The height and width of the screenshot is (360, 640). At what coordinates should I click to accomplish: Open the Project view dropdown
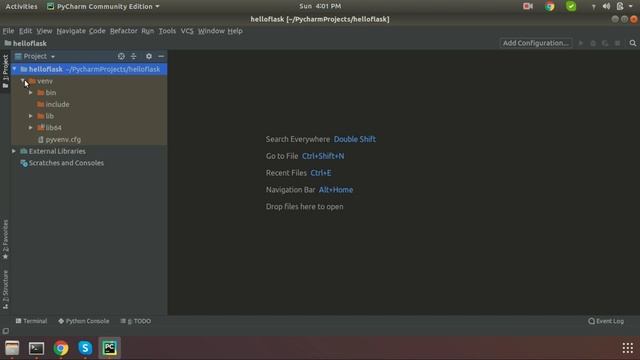coord(35,56)
